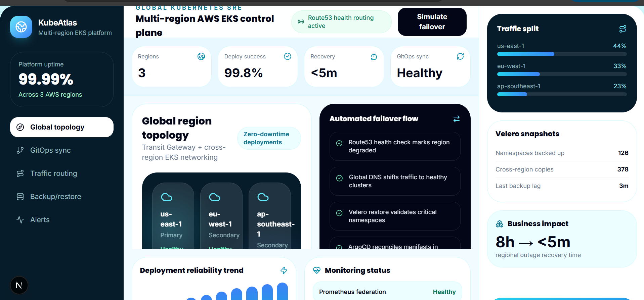Open the Alerts page
The height and width of the screenshot is (300, 644).
pos(62,220)
